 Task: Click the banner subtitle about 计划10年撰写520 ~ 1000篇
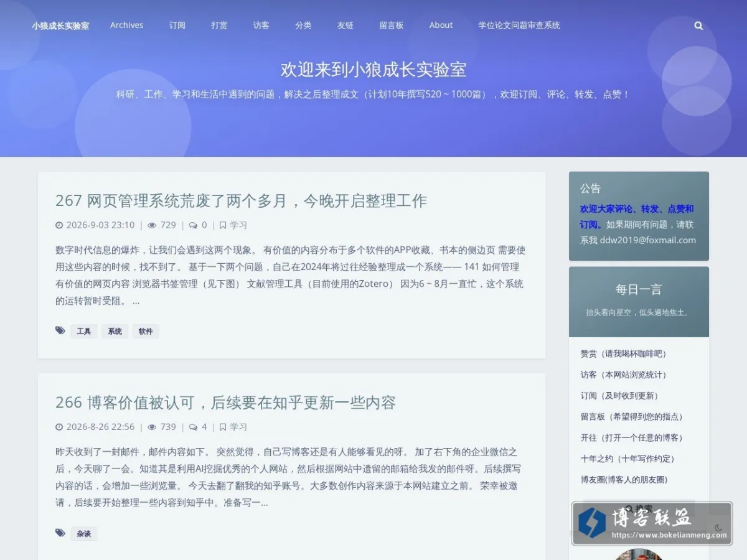pyautogui.click(x=374, y=95)
